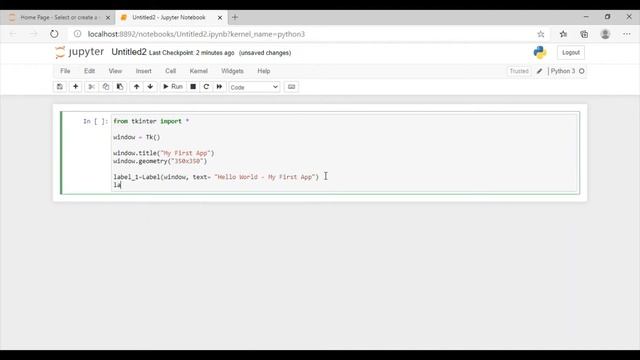Move selected cell down arrow
Image resolution: width=640 pixels, height=360 pixels.
pos(150,87)
